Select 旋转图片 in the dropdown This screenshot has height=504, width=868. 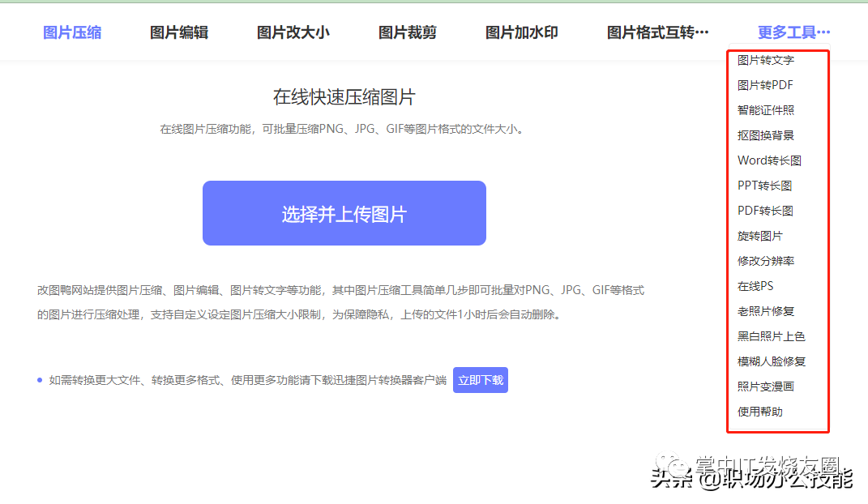coord(760,237)
